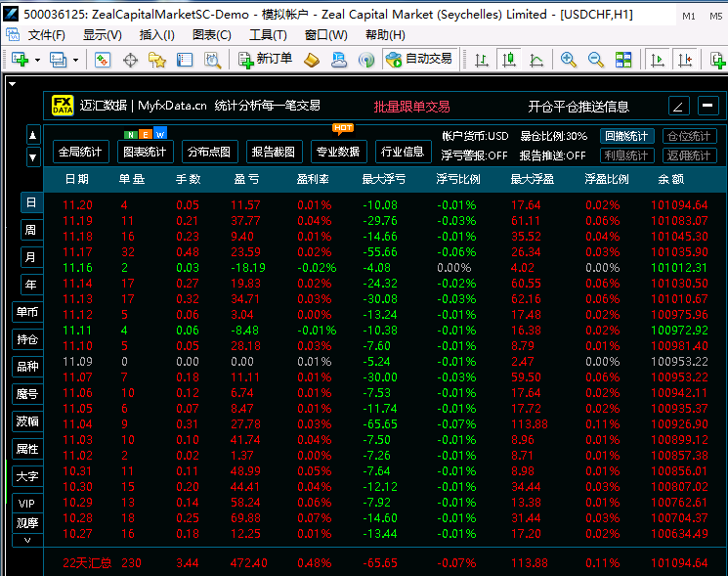Image resolution: width=728 pixels, height=576 pixels.
Task: Open the Navigator star-folder icon
Action: pyautogui.click(x=157, y=60)
